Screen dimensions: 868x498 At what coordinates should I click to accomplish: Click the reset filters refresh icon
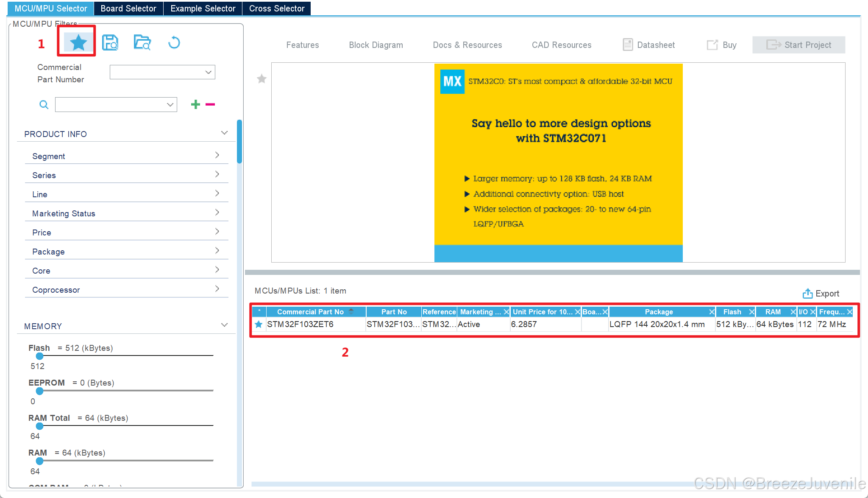174,42
